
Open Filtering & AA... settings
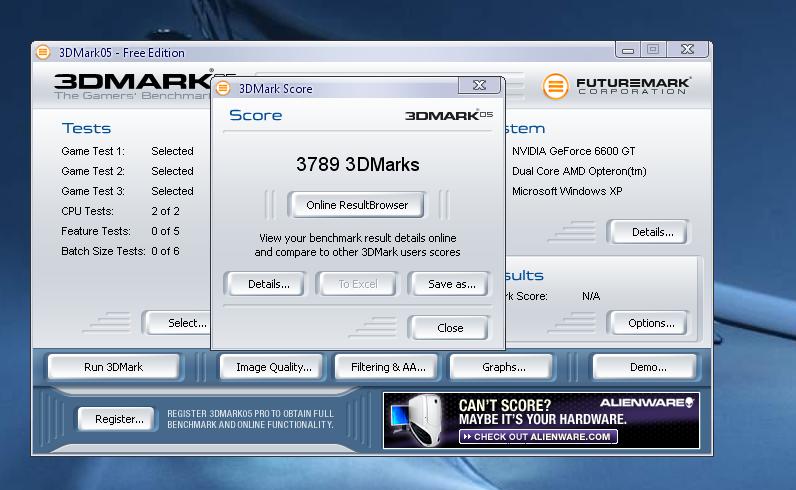tap(387, 367)
